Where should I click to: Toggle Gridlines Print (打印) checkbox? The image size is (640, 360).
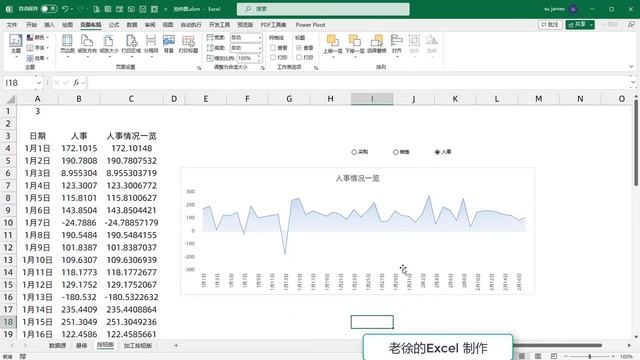click(x=273, y=58)
